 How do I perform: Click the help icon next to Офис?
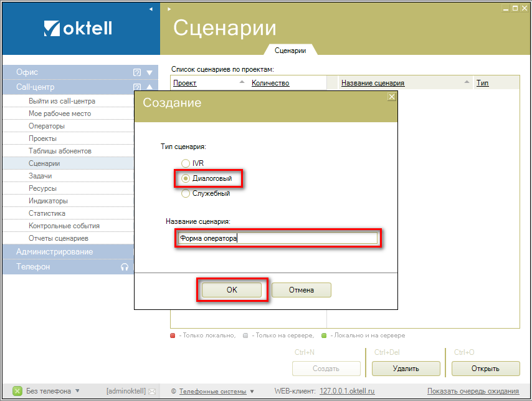(x=137, y=72)
